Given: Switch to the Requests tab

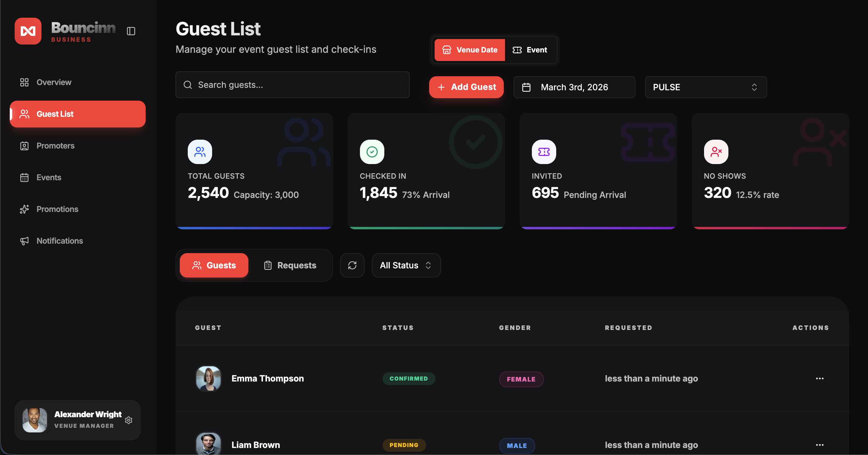Looking at the screenshot, I should 290,265.
